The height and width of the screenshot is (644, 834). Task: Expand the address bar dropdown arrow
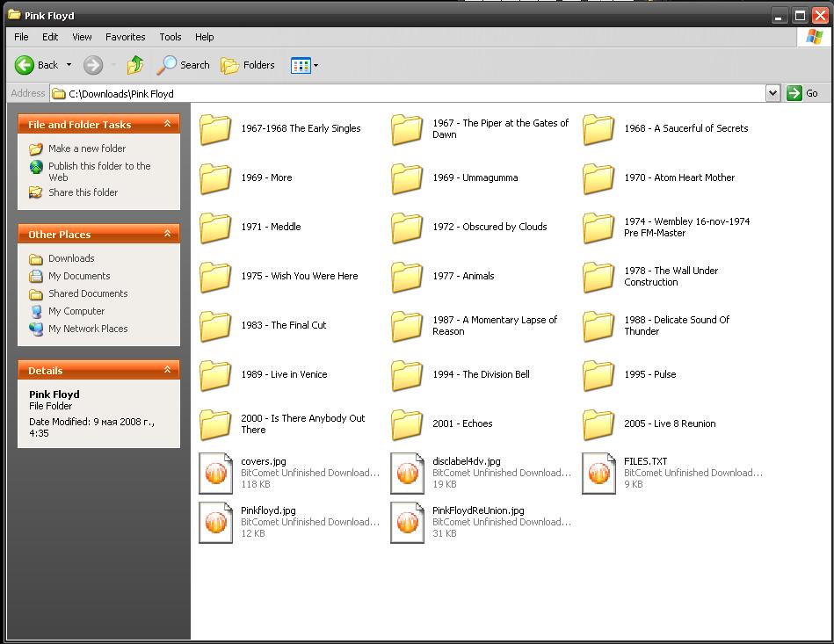coord(772,93)
